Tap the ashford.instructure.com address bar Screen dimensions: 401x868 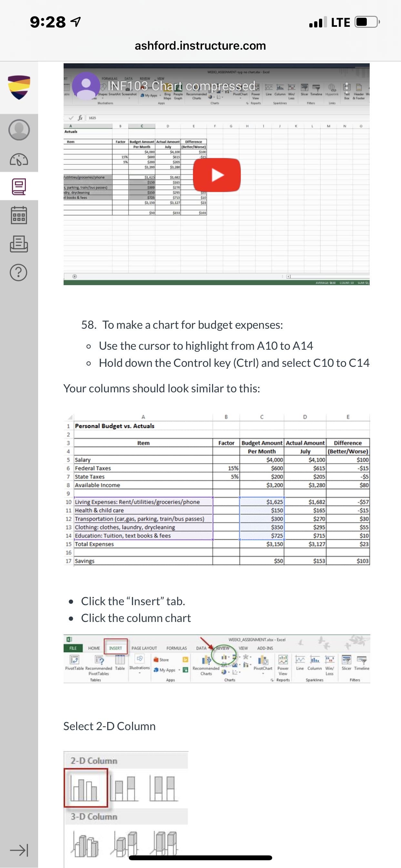click(200, 46)
